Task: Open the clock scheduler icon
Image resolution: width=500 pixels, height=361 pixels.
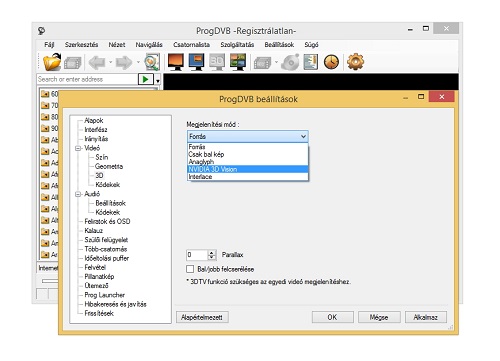Action: coord(331,62)
